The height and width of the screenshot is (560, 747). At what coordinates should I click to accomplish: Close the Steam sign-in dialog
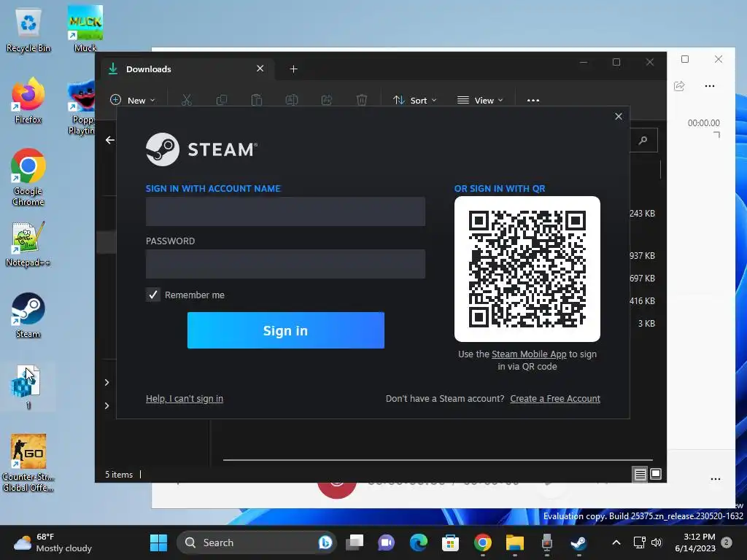[619, 116]
